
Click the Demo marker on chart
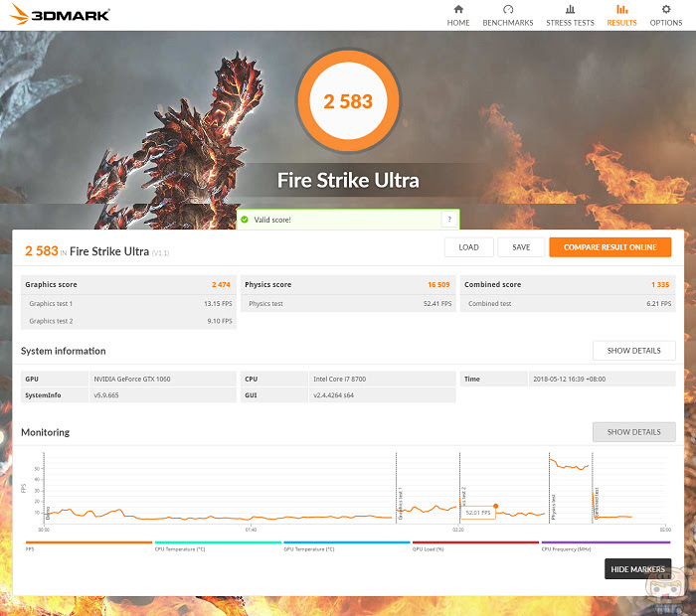[x=48, y=513]
